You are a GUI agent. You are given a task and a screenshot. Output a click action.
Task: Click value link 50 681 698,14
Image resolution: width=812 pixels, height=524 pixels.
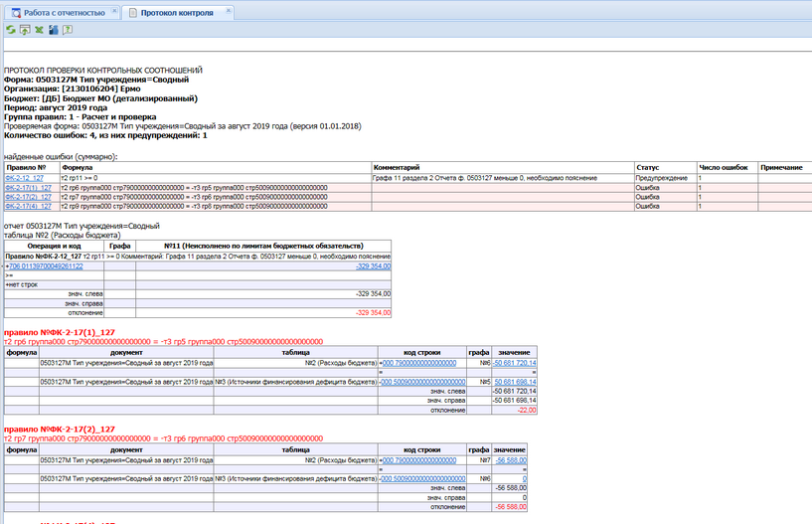click(x=515, y=382)
